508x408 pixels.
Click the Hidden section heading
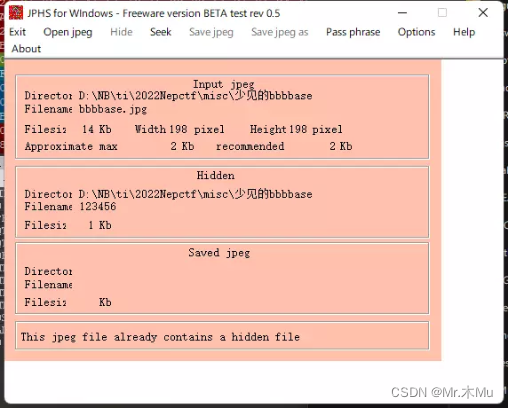pyautogui.click(x=215, y=175)
